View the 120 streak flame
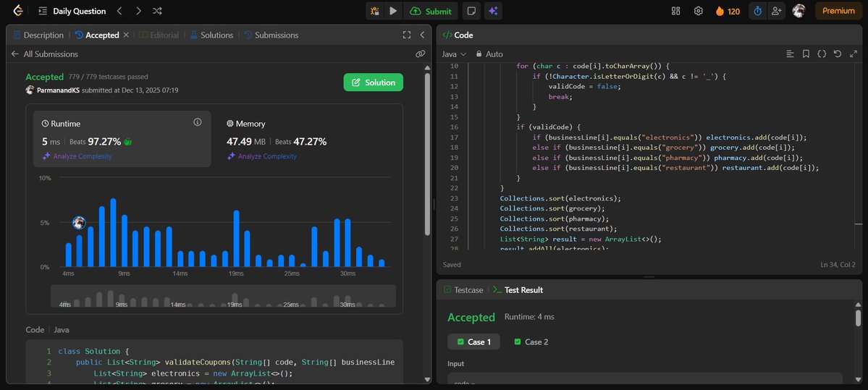 [728, 11]
